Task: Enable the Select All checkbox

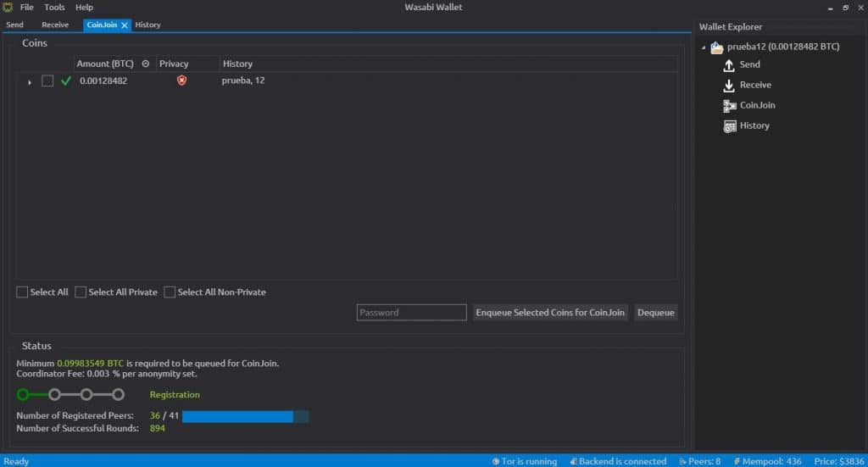Action: [x=22, y=292]
